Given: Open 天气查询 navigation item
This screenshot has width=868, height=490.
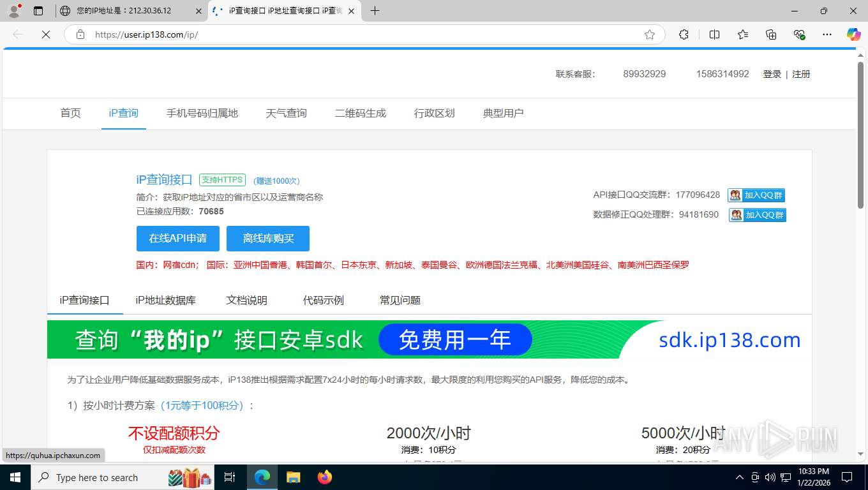Looking at the screenshot, I should (x=287, y=113).
